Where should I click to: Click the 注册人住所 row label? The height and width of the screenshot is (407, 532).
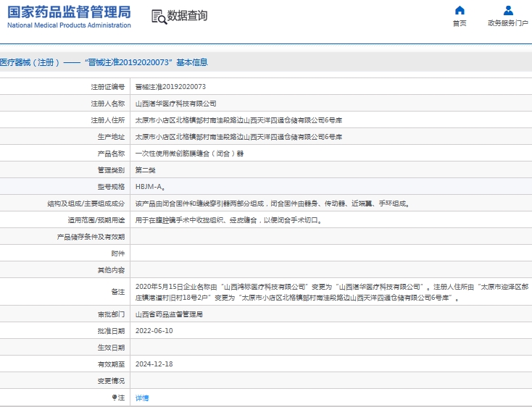[x=107, y=120]
